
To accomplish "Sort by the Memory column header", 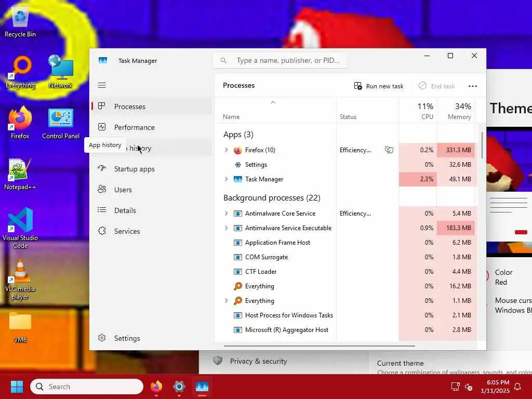I will pos(456,111).
